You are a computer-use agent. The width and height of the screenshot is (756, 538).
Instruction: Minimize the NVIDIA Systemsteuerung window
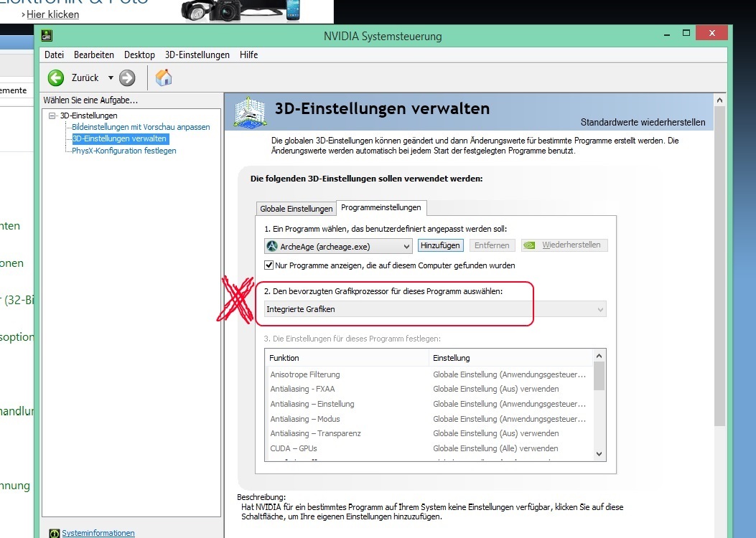point(667,34)
